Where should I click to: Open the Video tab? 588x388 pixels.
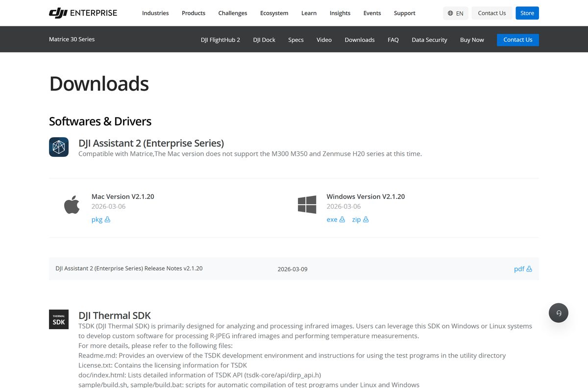324,40
